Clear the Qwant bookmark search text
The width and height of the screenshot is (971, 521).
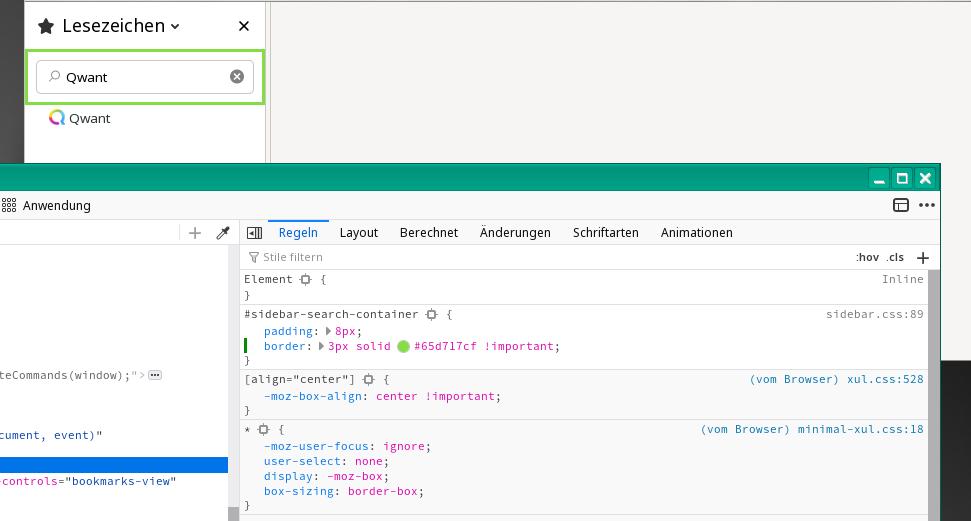click(x=237, y=77)
